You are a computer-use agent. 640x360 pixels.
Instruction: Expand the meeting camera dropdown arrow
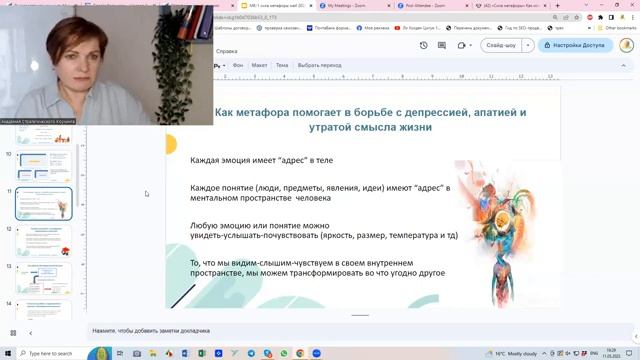pyautogui.click(x=471, y=45)
